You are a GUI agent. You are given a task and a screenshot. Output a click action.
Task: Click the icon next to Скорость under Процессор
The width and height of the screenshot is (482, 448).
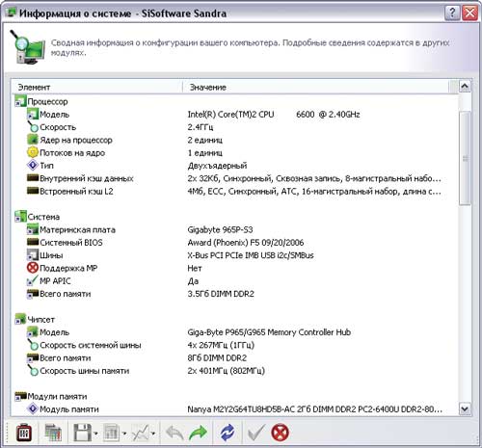click(x=33, y=127)
